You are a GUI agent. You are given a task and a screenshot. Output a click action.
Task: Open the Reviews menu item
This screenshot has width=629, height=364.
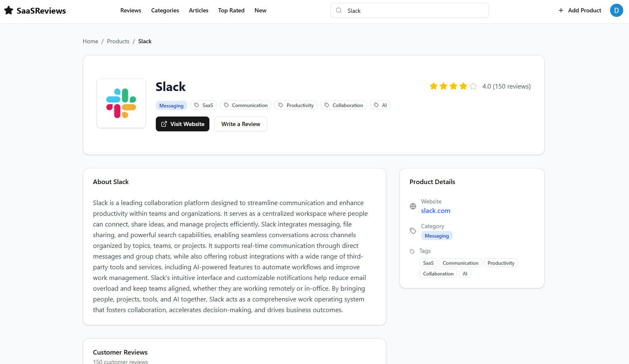[x=131, y=10]
